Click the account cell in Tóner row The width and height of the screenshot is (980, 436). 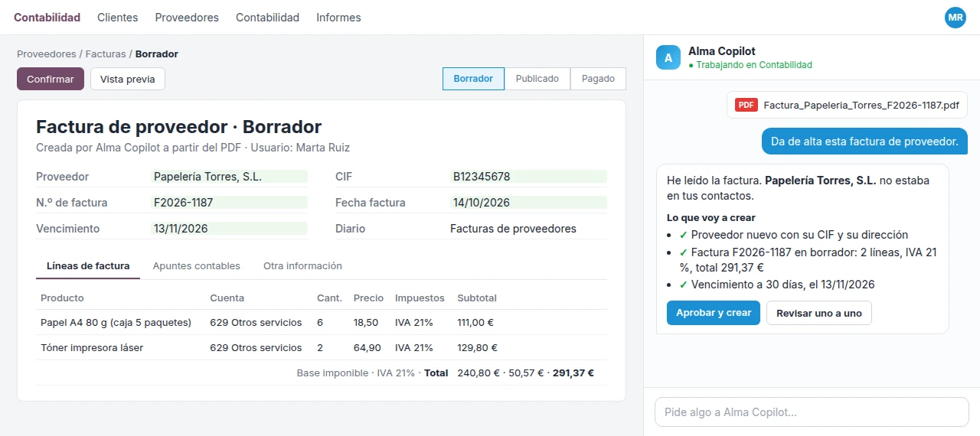coord(256,348)
